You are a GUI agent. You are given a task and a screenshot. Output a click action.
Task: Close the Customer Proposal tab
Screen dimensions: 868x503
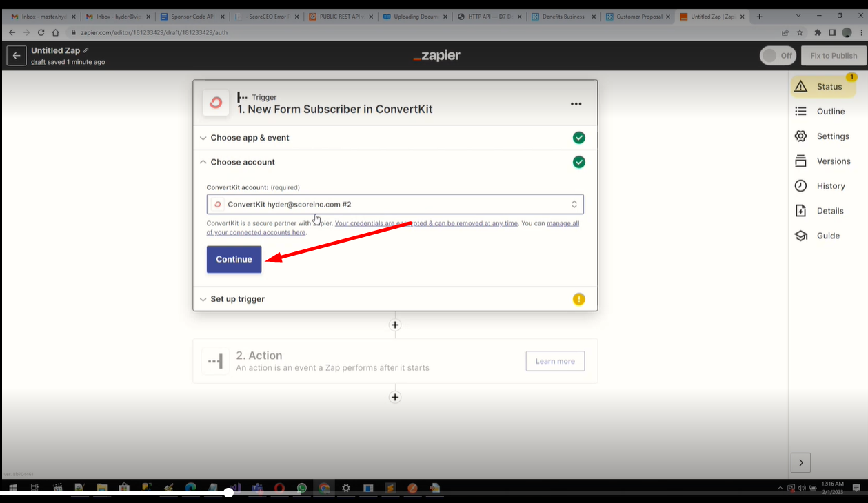[667, 17]
